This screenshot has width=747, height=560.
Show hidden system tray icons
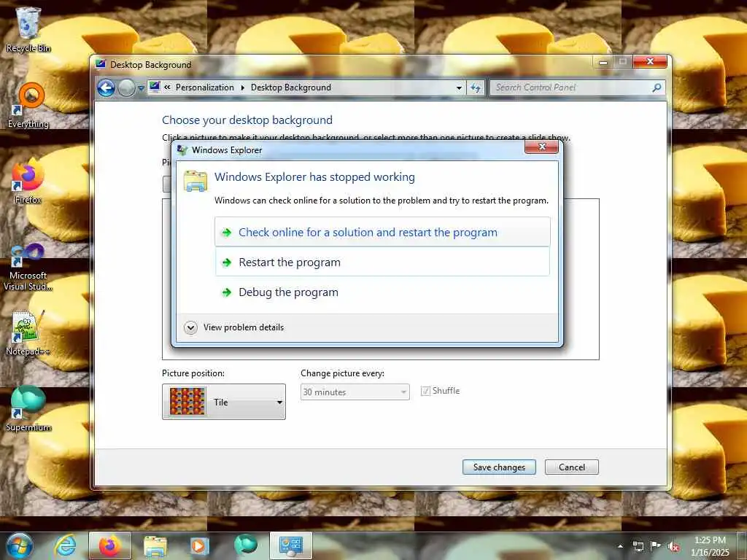[620, 546]
